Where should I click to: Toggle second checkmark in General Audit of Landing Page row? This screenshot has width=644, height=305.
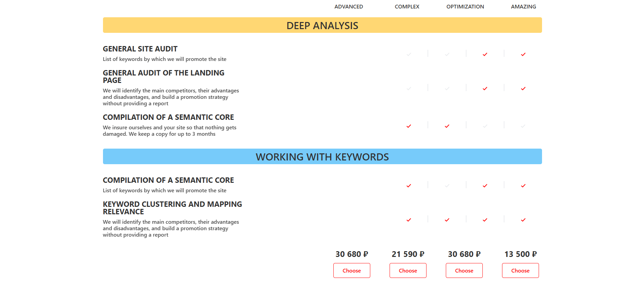click(447, 89)
